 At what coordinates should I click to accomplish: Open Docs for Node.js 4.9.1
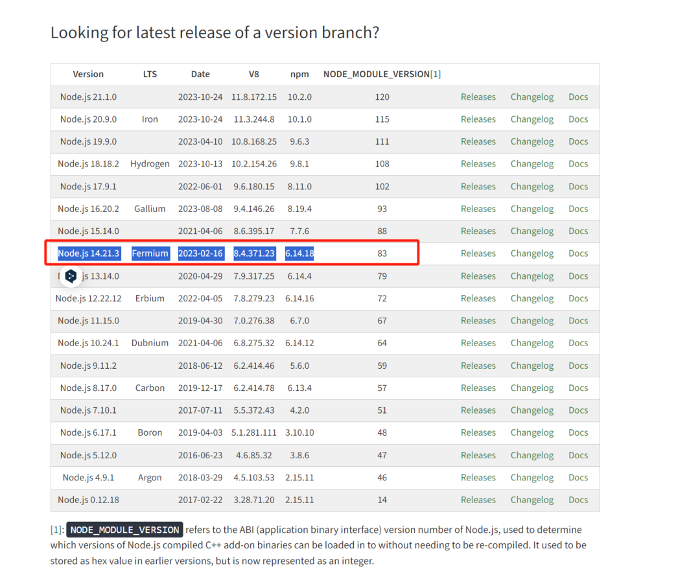click(x=578, y=478)
